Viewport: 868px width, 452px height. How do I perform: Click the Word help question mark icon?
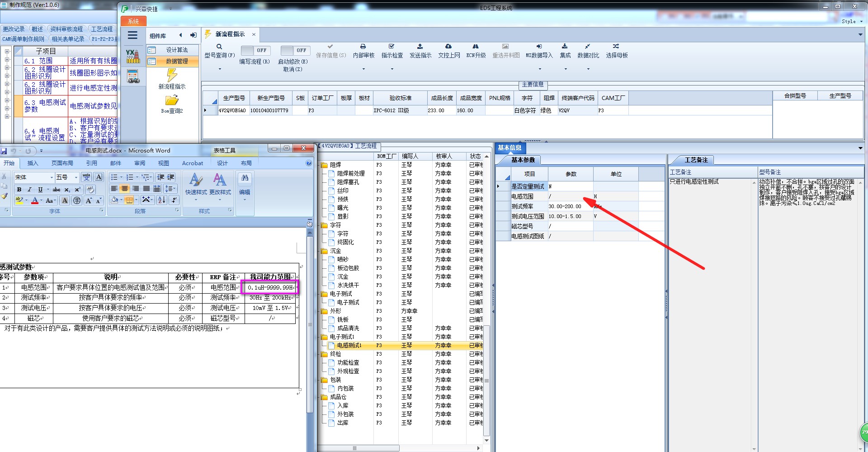(x=309, y=163)
